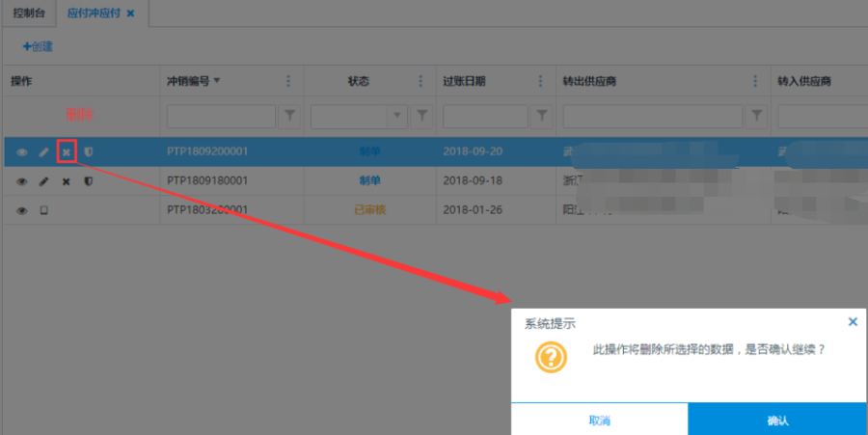Image resolution: width=868 pixels, height=435 pixels.
Task: Click shield icon in PTP1809180001 row
Action: (88, 181)
